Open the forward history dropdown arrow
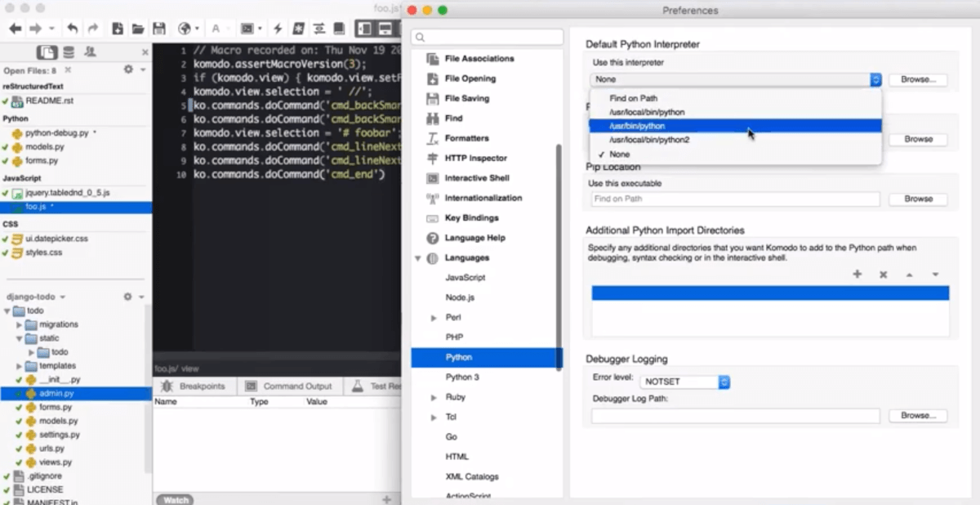 pos(51,29)
